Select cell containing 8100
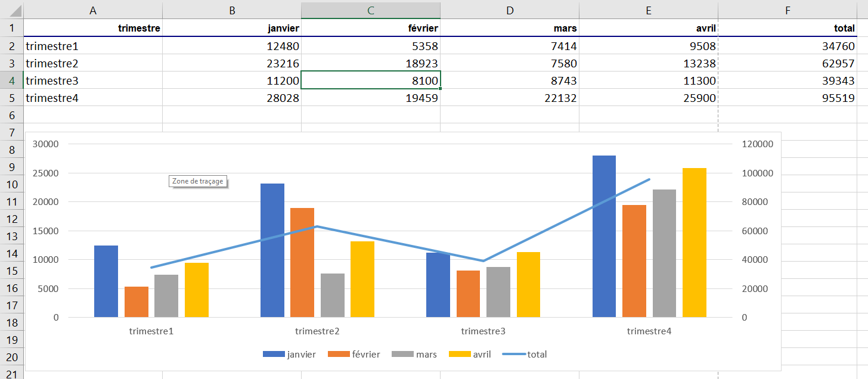Viewport: 868px width, 379px height. pyautogui.click(x=370, y=80)
